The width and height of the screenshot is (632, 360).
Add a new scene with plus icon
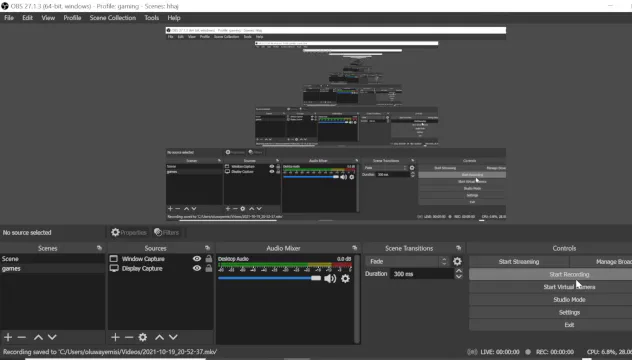tap(8, 337)
